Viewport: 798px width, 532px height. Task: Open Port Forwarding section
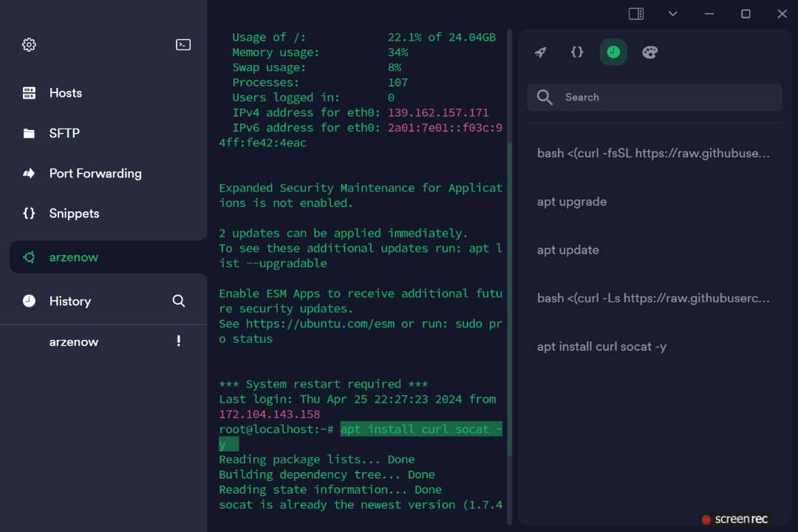[x=95, y=174]
